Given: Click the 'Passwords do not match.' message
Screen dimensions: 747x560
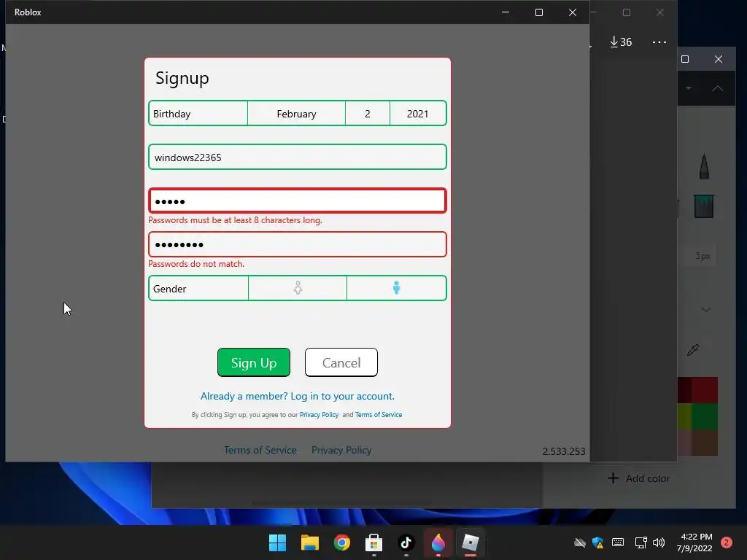Looking at the screenshot, I should 196,264.
